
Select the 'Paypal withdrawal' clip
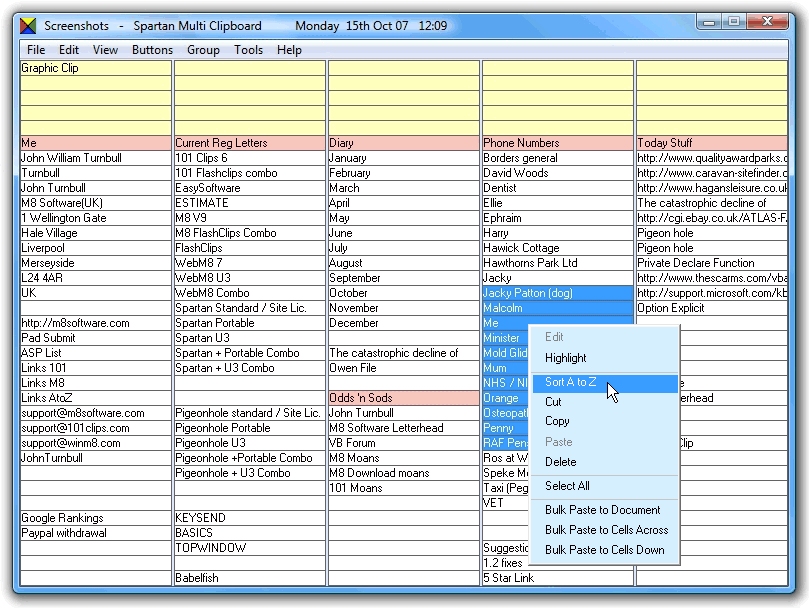tap(95, 533)
